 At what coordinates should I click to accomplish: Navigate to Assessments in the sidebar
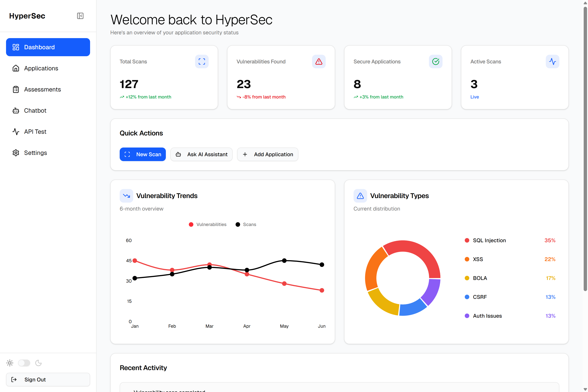(42, 89)
